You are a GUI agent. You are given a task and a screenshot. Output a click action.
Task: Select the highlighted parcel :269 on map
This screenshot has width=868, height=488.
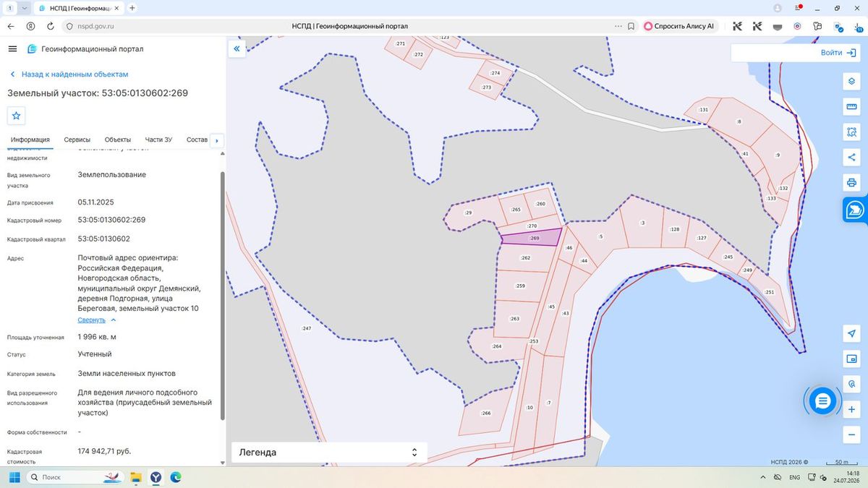coord(533,238)
